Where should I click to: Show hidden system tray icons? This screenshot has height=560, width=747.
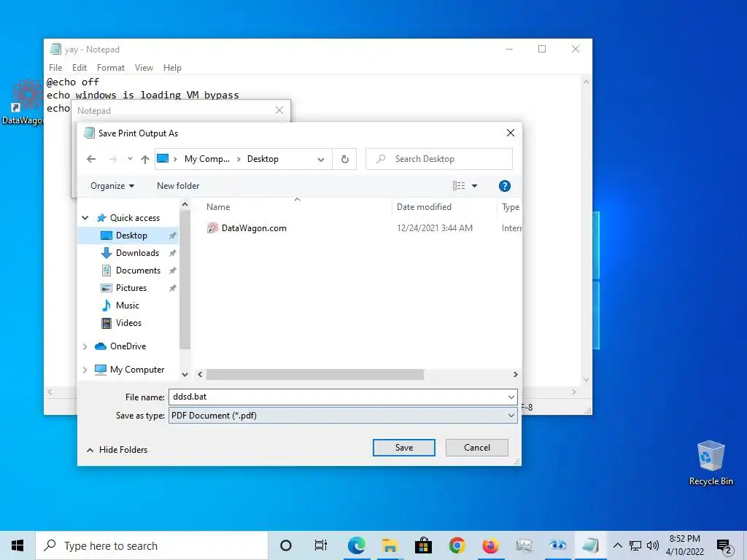pos(617,545)
